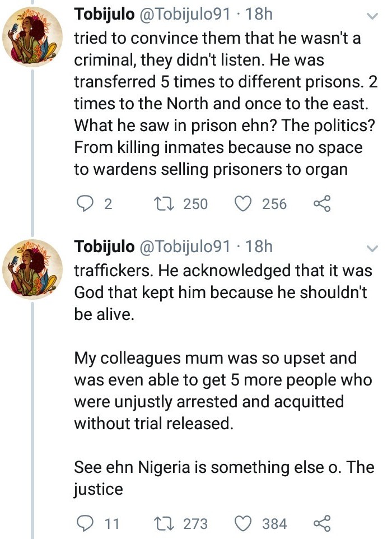Like the tweet with 256 likes
Image resolution: width=392 pixels, height=539 pixels.
click(243, 204)
